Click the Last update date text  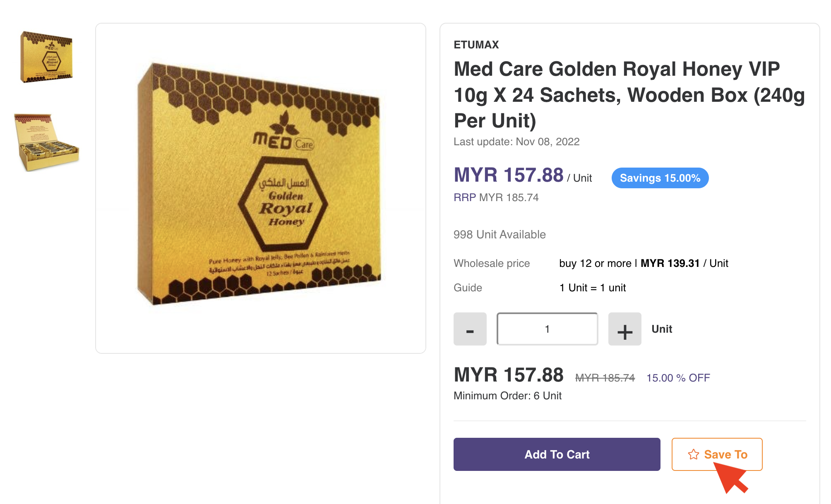click(x=516, y=142)
